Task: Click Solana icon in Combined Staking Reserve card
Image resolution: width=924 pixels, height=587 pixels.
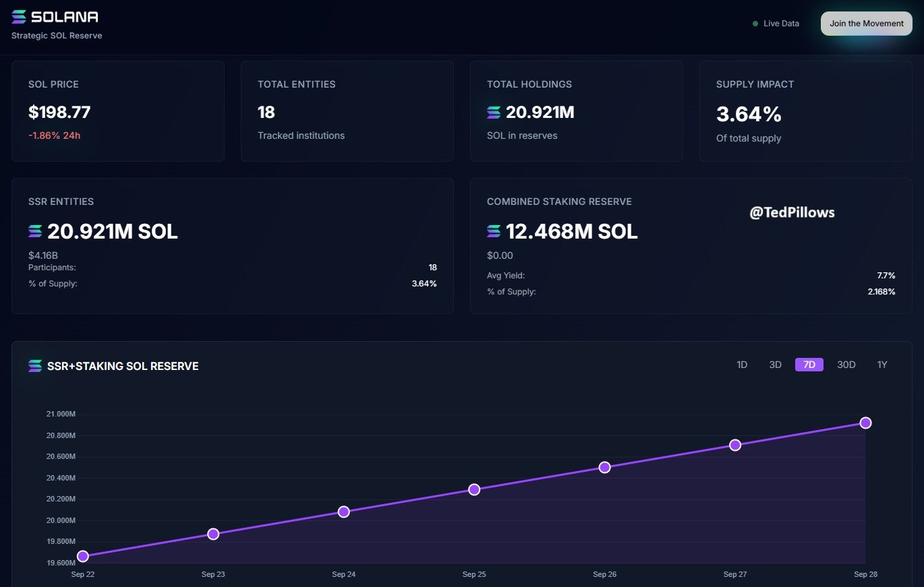Action: pyautogui.click(x=494, y=232)
